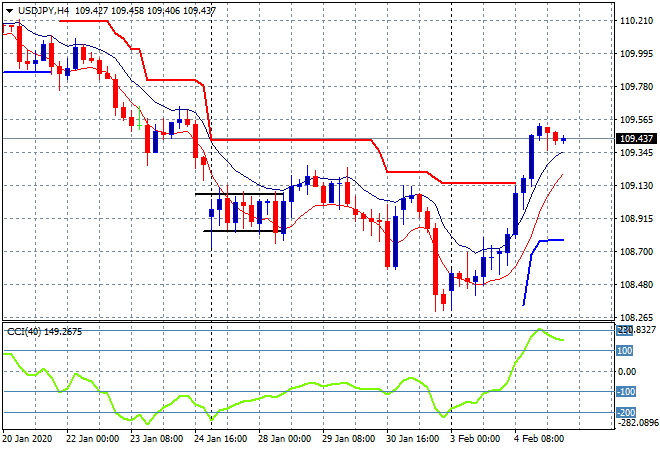Click the CCI(40) 149.2675 indicator label

[45, 332]
